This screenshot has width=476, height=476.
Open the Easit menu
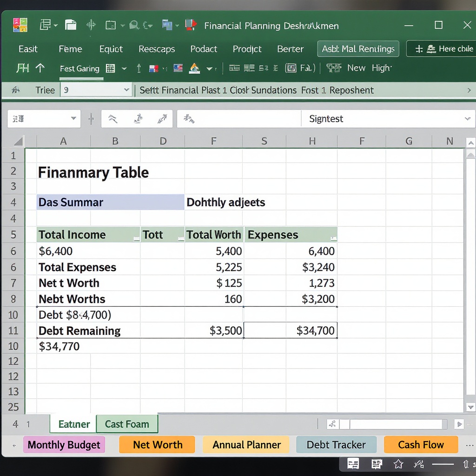coord(28,49)
